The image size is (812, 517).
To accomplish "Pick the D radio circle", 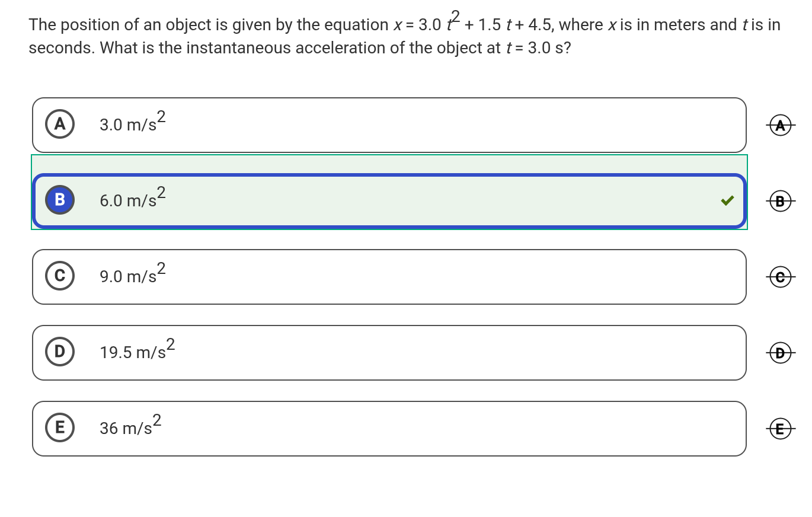I will coord(60,352).
